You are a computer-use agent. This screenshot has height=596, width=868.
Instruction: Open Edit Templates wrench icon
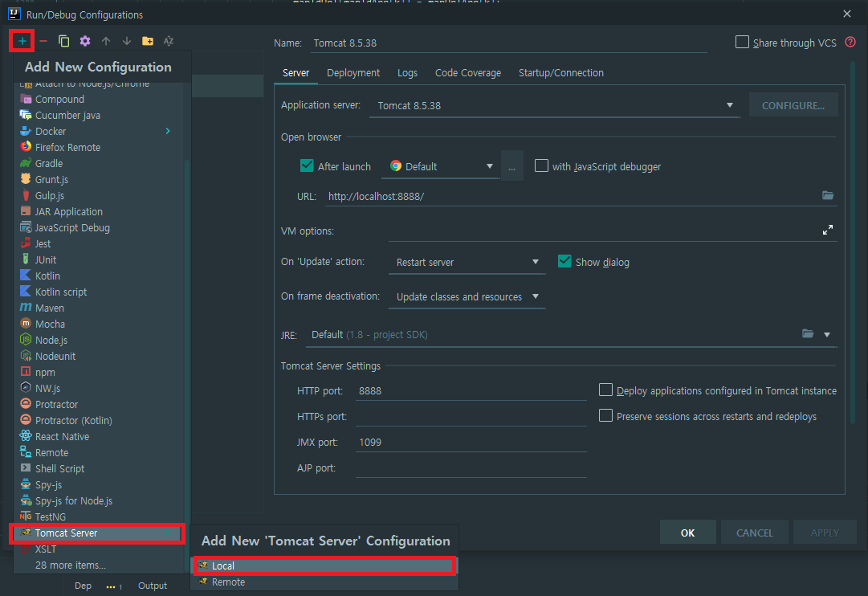point(84,41)
